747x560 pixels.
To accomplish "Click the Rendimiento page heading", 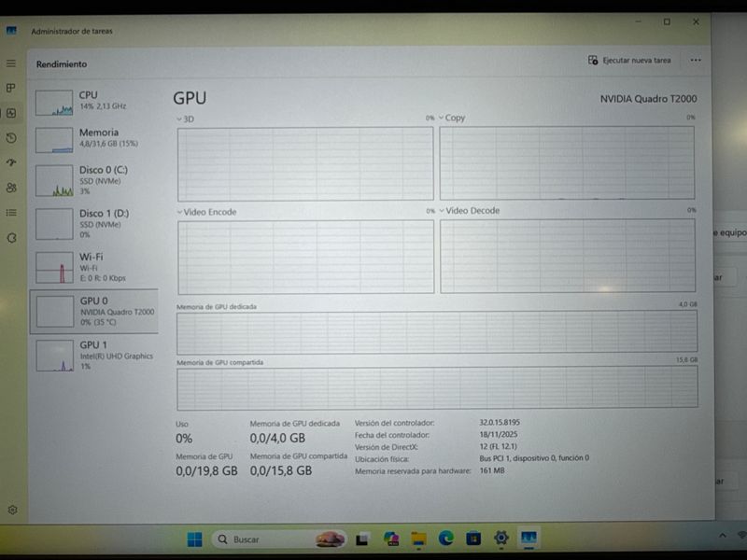I will point(62,64).
